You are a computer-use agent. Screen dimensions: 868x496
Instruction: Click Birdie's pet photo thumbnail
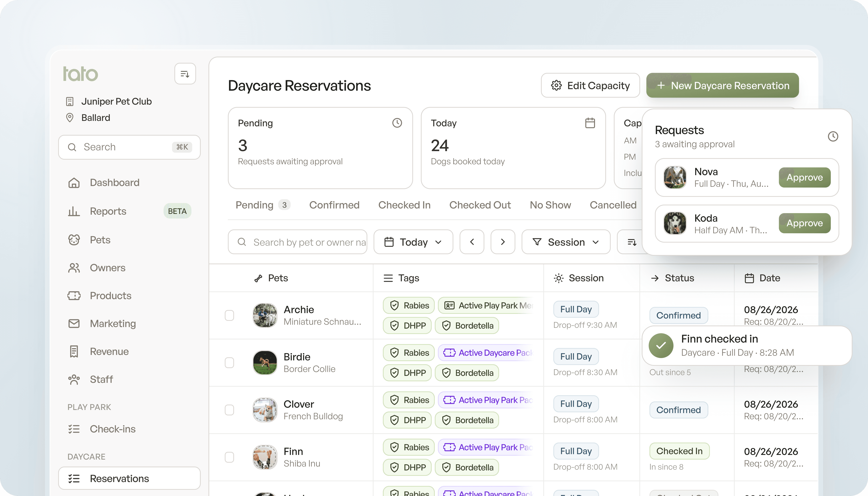[x=265, y=363]
